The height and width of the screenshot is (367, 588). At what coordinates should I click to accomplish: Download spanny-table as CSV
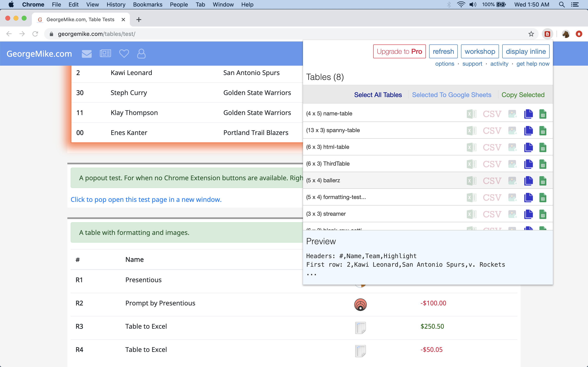point(492,131)
